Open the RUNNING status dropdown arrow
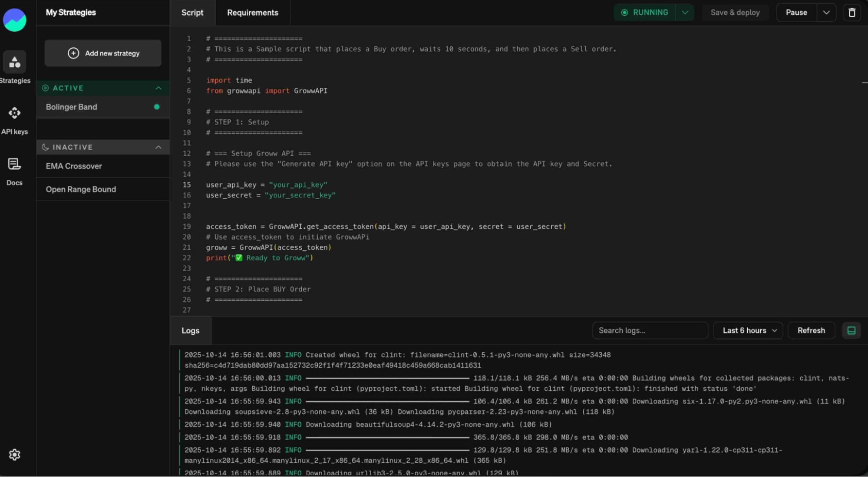 685,13
